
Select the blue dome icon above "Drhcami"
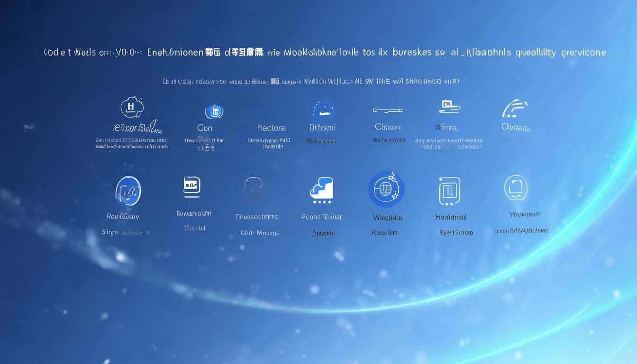pyautogui.click(x=323, y=110)
